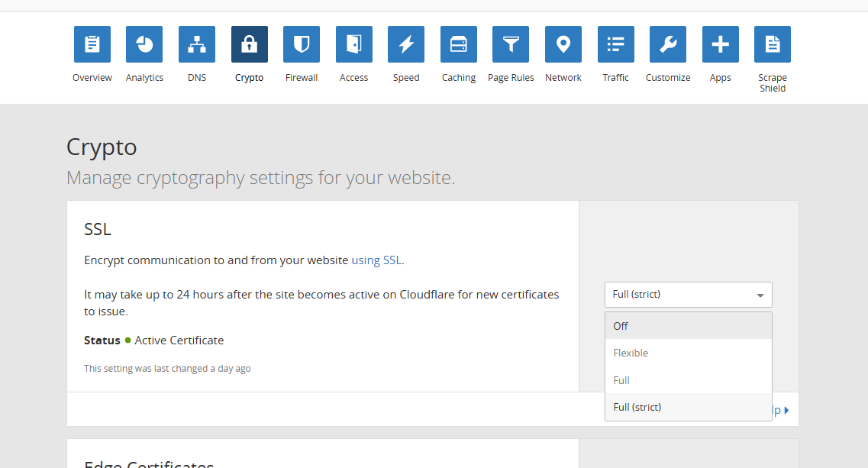Open the Apps plus icon

coord(721,44)
